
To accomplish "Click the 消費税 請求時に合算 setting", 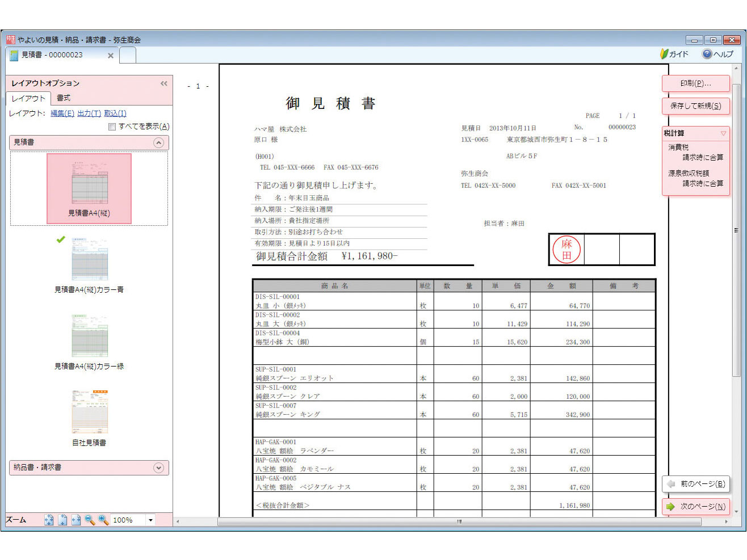I will pyautogui.click(x=695, y=152).
